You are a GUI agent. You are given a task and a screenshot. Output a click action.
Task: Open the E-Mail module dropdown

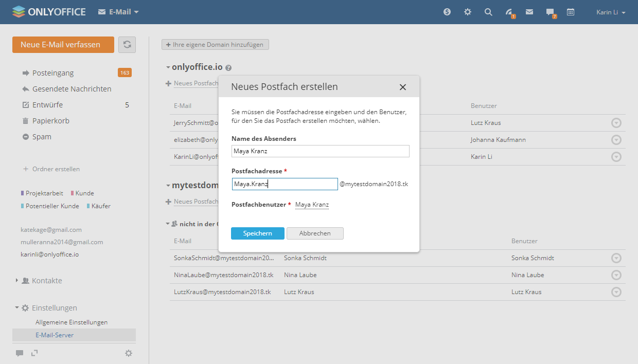click(119, 12)
